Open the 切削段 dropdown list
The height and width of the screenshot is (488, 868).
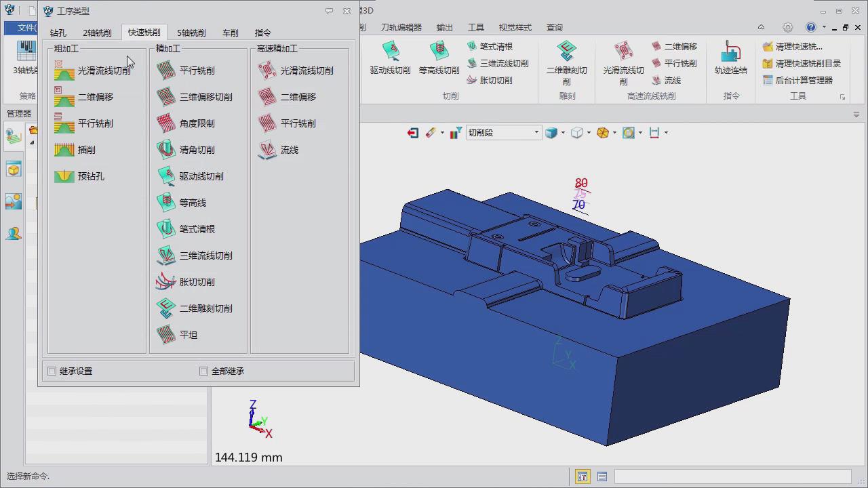click(x=536, y=133)
